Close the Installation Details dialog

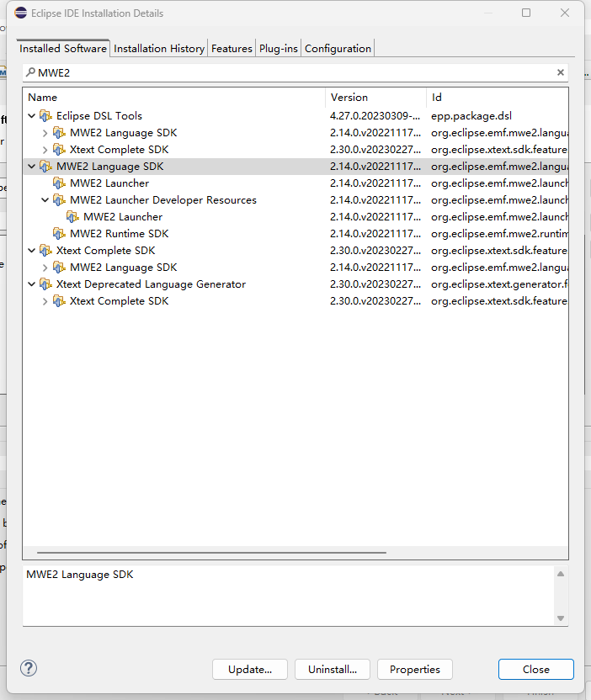pos(536,669)
